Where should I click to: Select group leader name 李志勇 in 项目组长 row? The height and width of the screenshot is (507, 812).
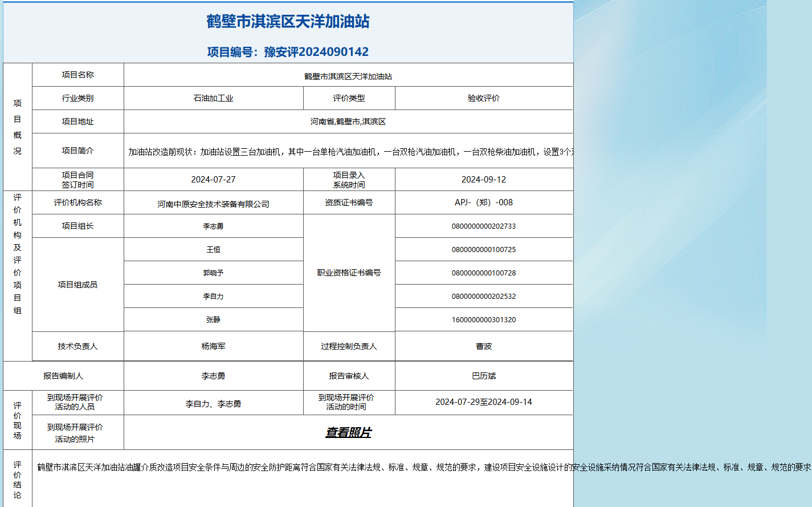coord(214,226)
